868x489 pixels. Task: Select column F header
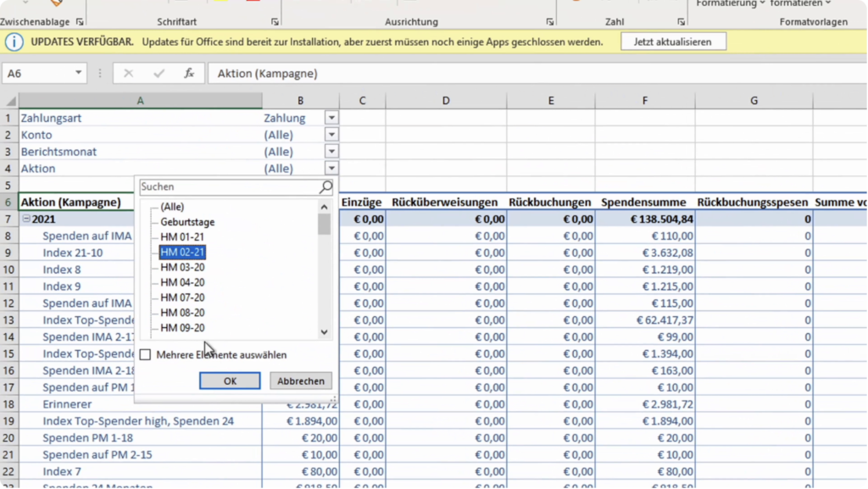[x=645, y=101]
